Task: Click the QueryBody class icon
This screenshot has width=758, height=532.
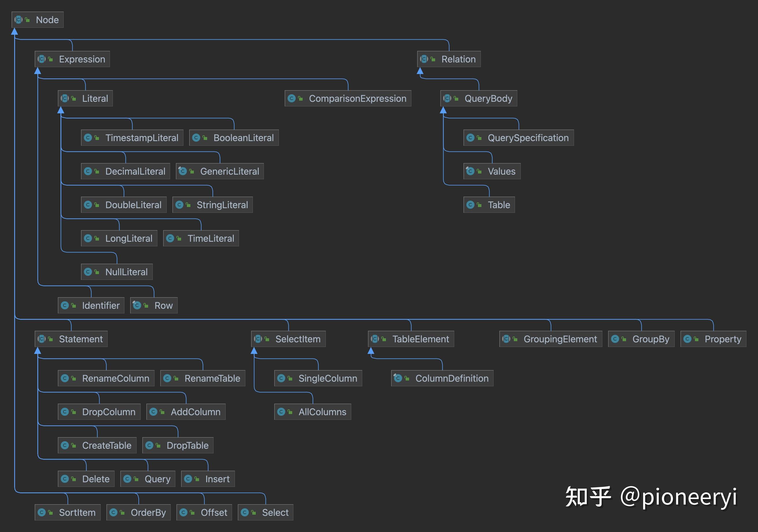Action: click(x=447, y=98)
